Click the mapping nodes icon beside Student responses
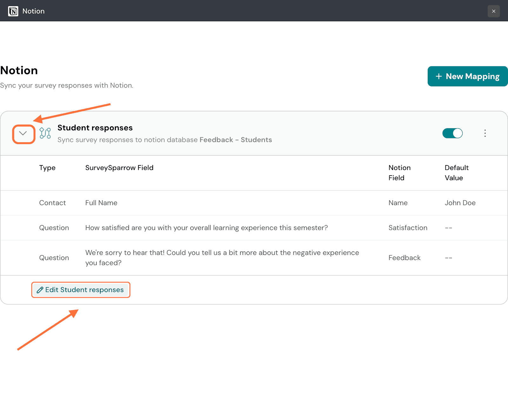Image resolution: width=508 pixels, height=420 pixels. point(45,133)
